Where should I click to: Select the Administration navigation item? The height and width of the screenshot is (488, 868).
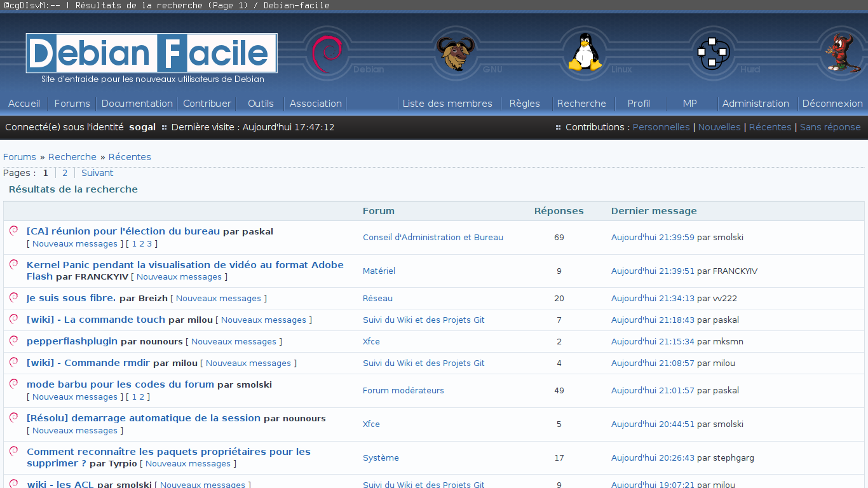pyautogui.click(x=756, y=104)
